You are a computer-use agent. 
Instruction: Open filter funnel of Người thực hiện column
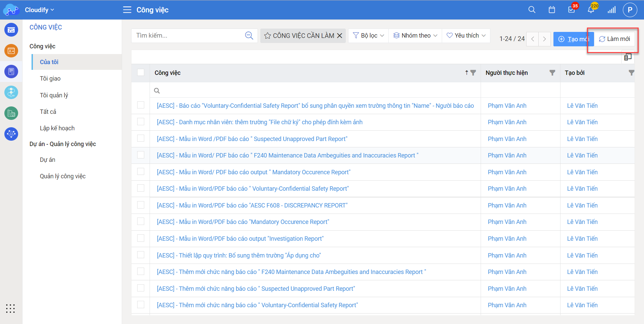(552, 73)
